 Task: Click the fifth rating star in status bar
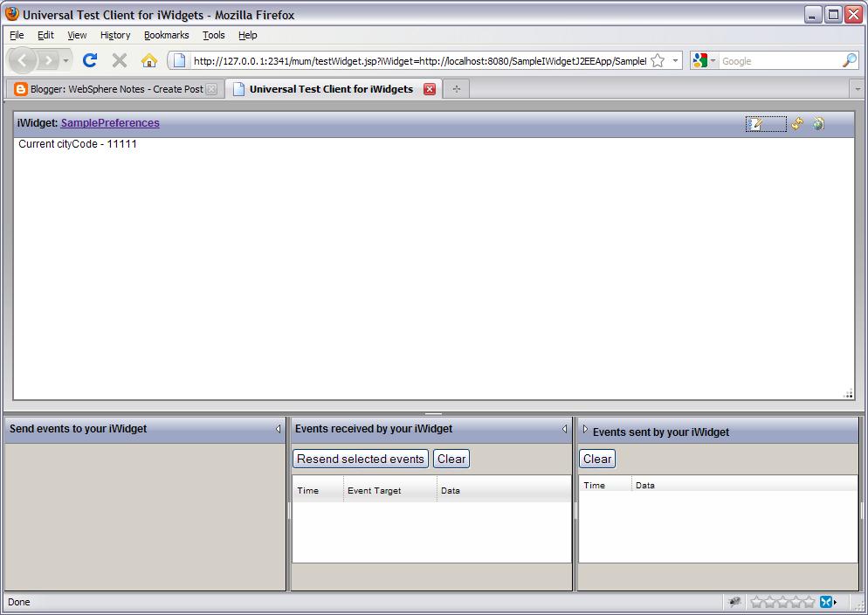pyautogui.click(x=809, y=602)
